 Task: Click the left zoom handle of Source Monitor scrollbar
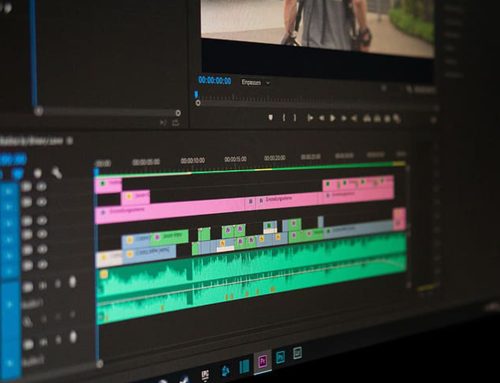[x=39, y=111]
